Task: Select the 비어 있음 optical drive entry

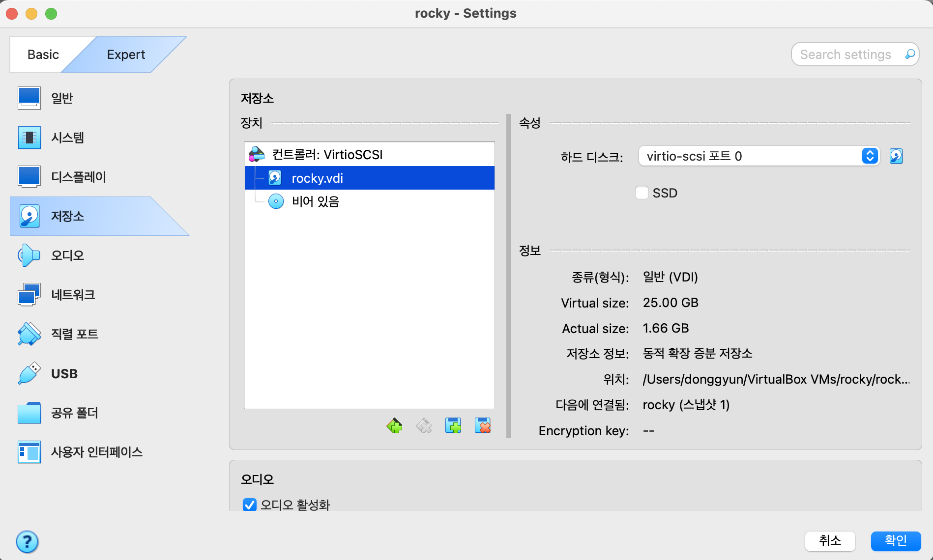Action: point(369,201)
